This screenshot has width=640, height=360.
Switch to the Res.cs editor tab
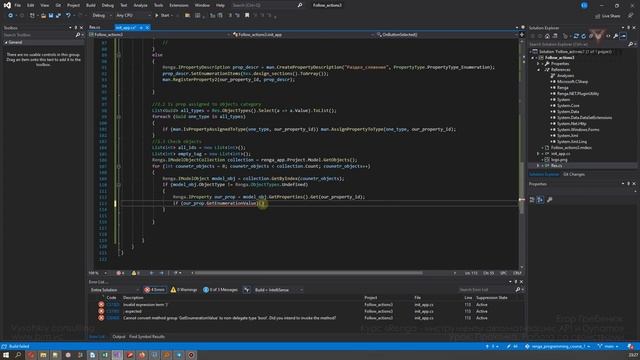click(95, 27)
